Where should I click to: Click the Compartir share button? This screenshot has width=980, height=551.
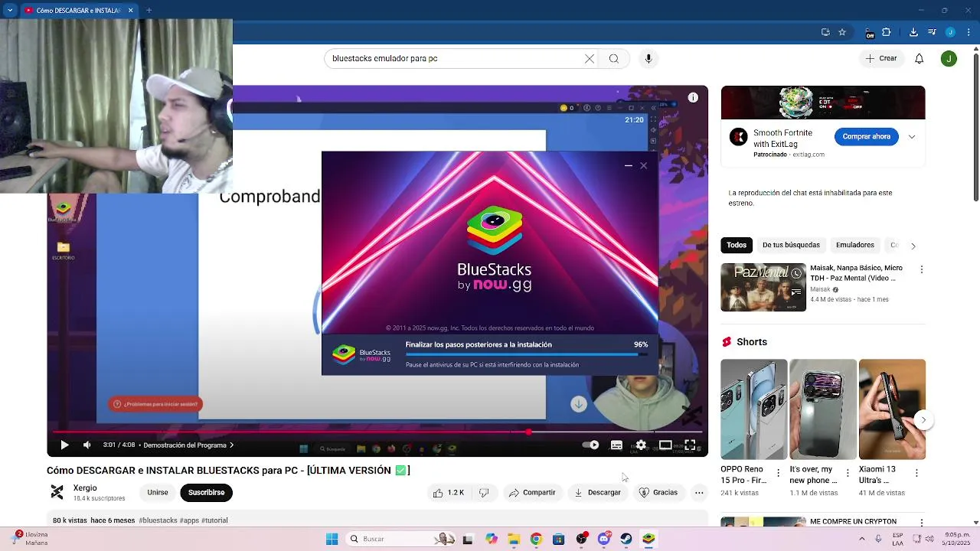coord(532,493)
